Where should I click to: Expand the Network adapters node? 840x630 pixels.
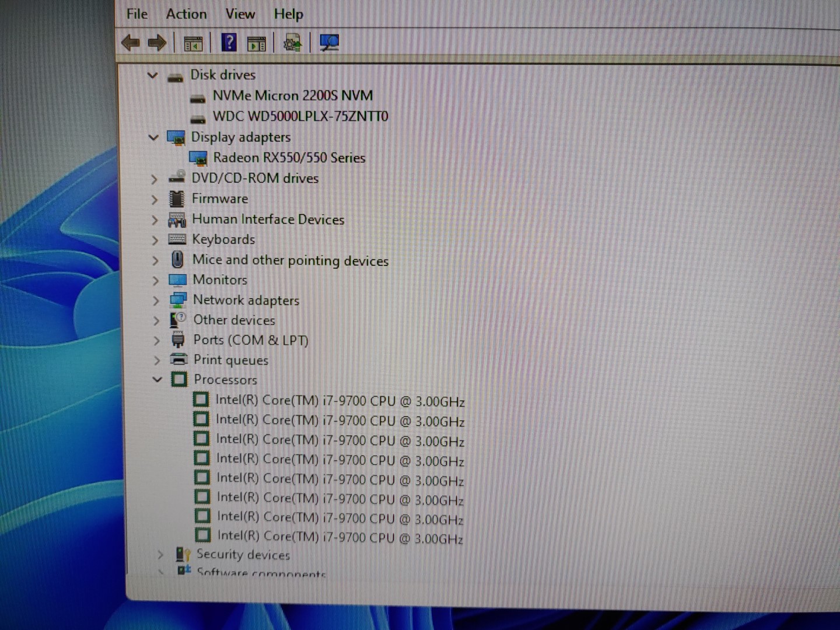point(156,300)
